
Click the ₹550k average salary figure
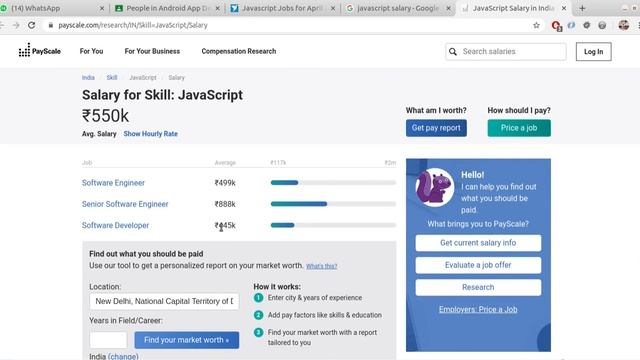(x=105, y=116)
